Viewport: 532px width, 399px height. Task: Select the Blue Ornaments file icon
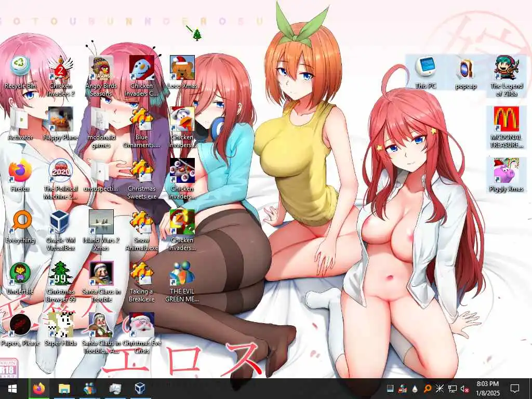(141, 127)
